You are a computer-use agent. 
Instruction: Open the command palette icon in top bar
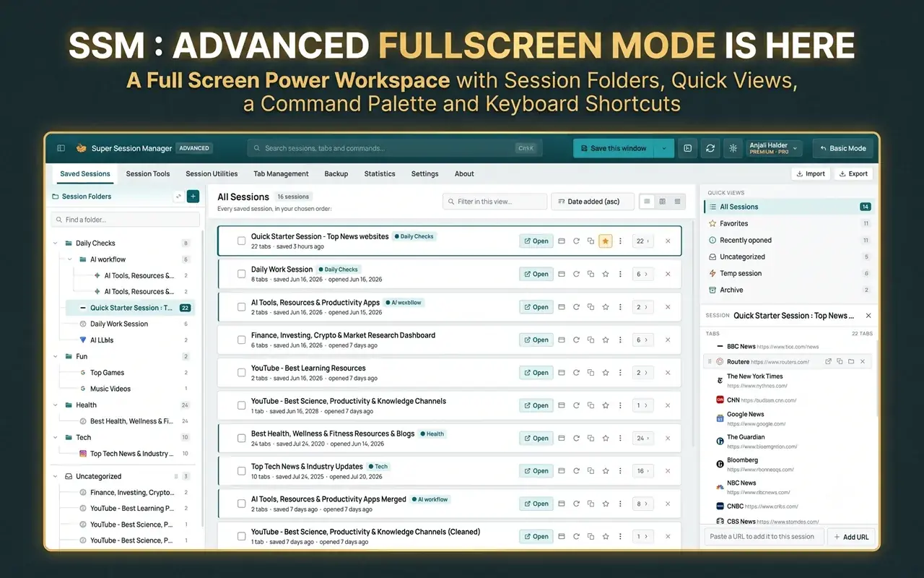click(688, 148)
